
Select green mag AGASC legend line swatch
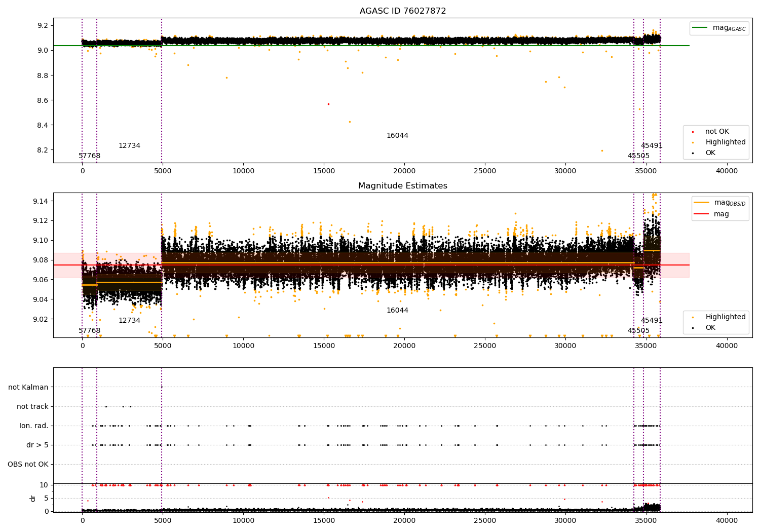(700, 28)
